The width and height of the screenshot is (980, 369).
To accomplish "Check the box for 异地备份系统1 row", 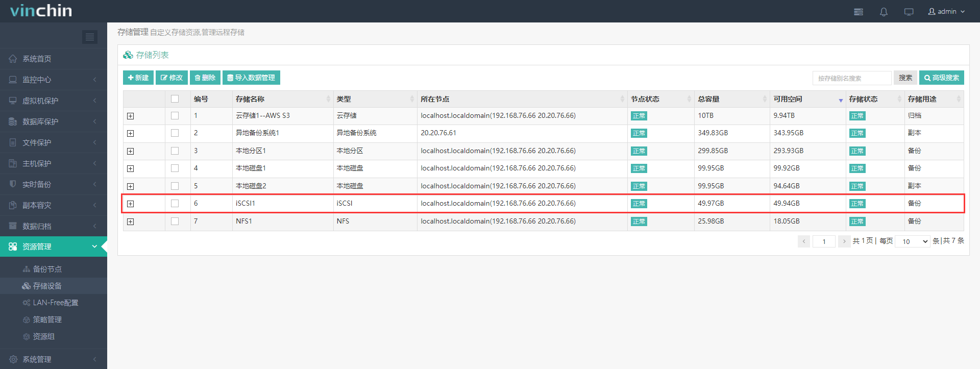I will pos(175,133).
